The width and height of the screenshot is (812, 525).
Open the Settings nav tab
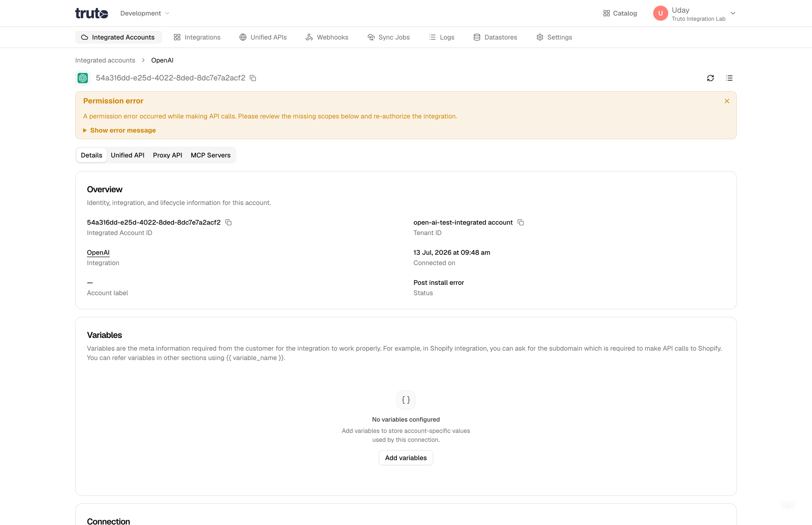click(554, 37)
